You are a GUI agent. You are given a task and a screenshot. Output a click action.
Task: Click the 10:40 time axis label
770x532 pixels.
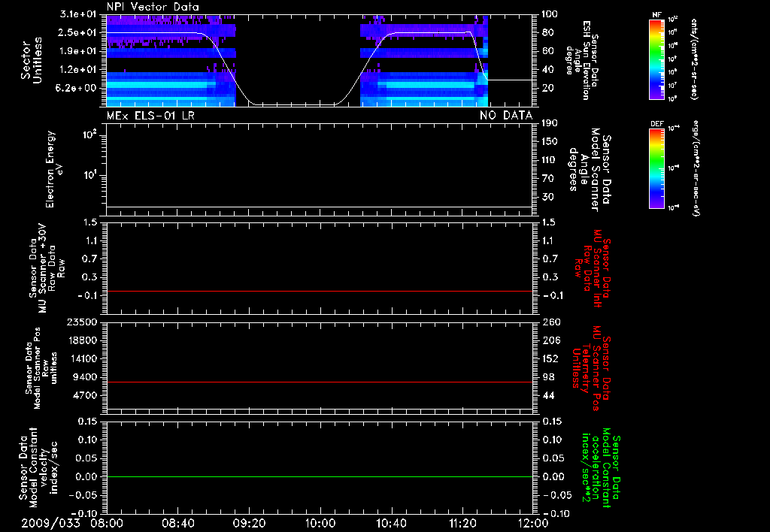[391, 523]
